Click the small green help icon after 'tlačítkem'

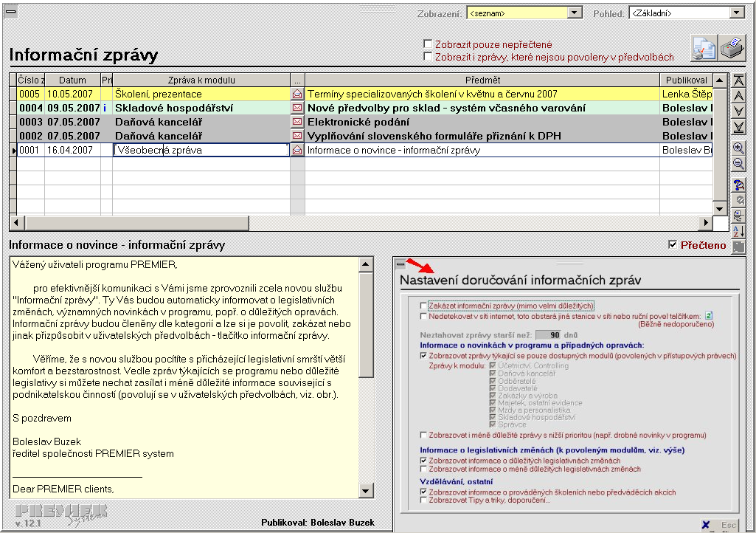(708, 316)
